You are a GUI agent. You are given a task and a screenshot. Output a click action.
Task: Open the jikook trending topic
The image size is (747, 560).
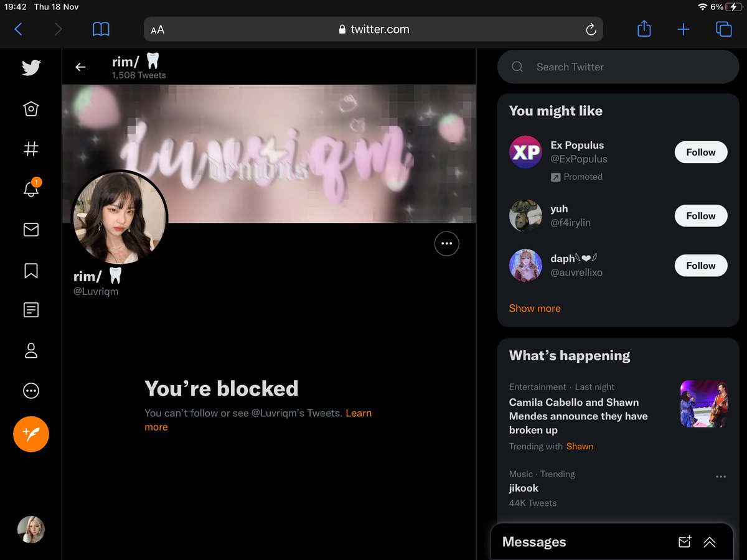[x=524, y=488]
